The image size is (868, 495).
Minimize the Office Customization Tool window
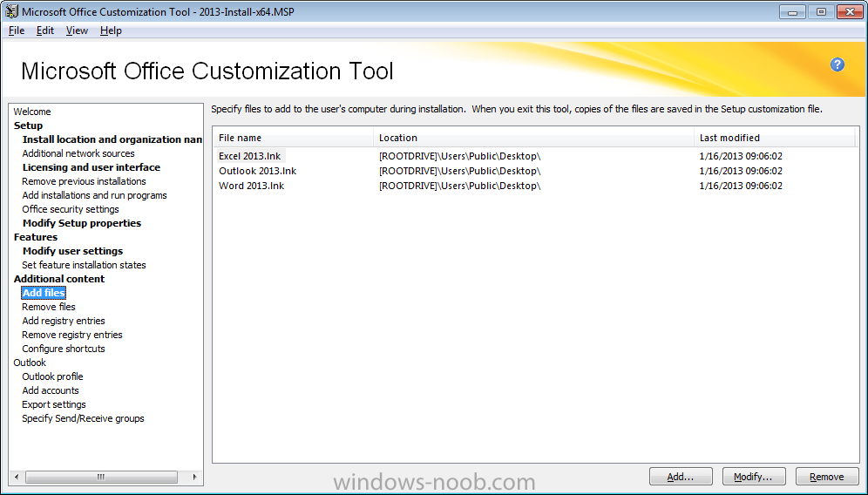coord(793,11)
